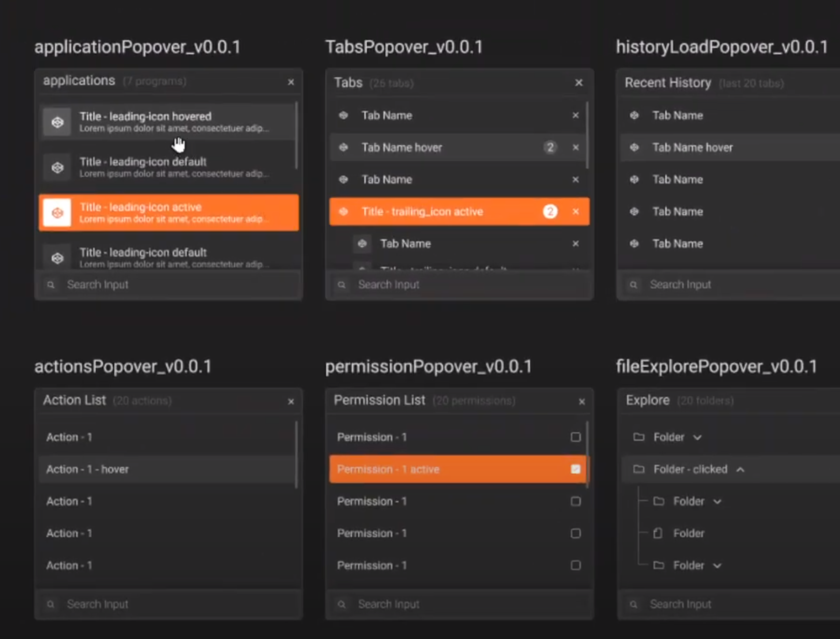Click the 'fileExplorePopover_v0.0.1' heading
Viewport: 840px width, 639px height.
716,367
